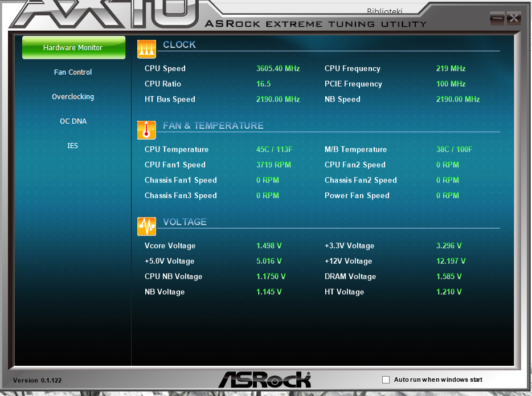Click NB Voltage value 1.145 V
Image resolution: width=532 pixels, height=396 pixels.
pos(269,292)
